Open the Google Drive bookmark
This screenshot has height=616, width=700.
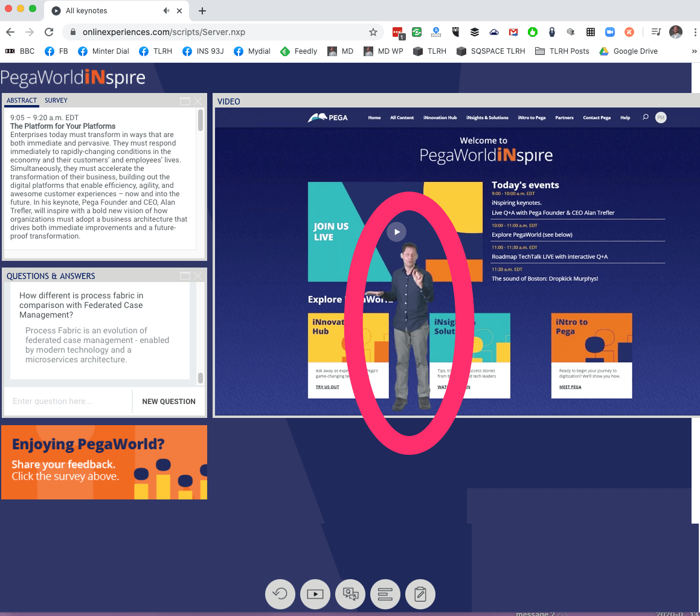[x=628, y=51]
